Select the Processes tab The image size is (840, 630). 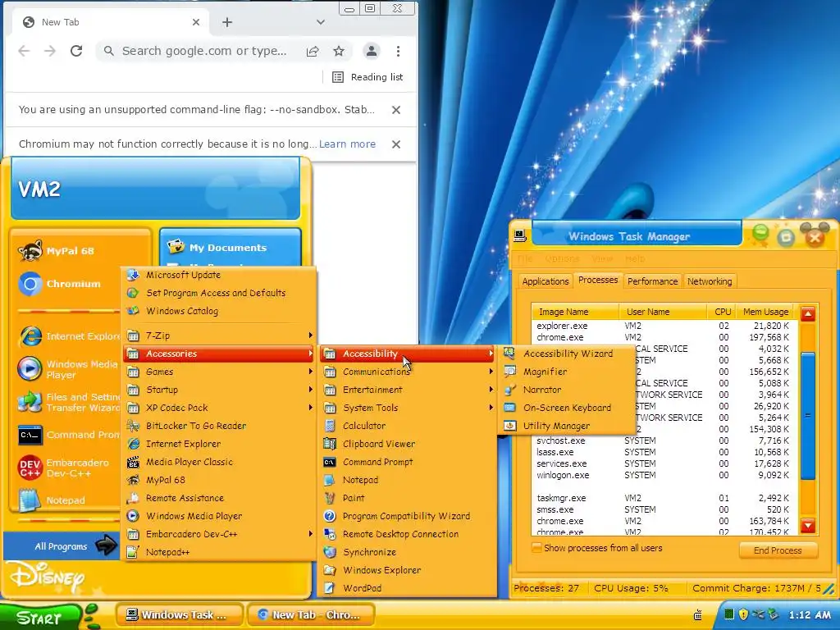598,280
